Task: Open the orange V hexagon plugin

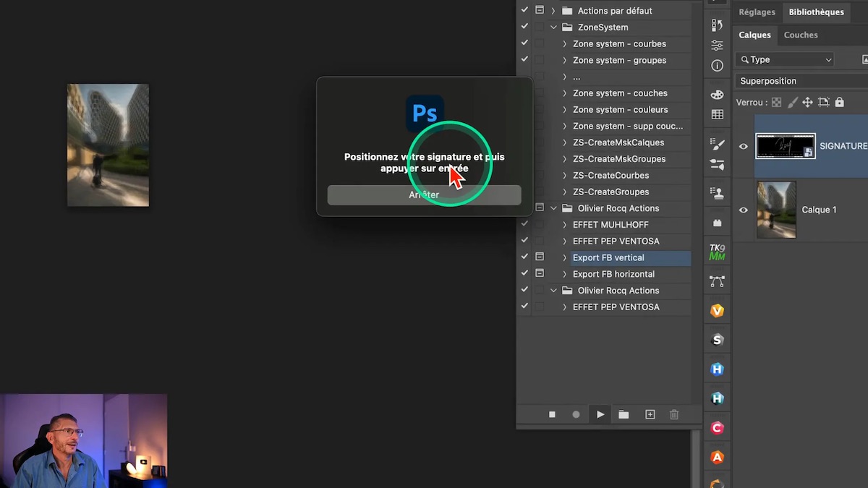Action: pyautogui.click(x=717, y=310)
